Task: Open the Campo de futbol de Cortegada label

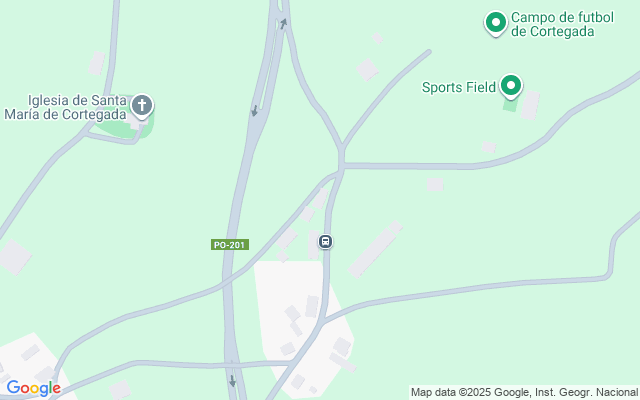Action: [562, 24]
